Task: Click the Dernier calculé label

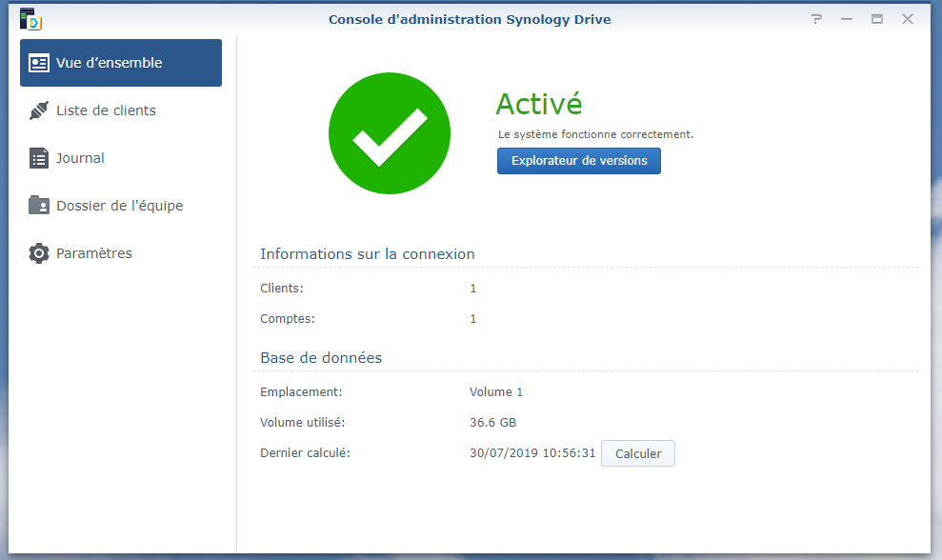Action: (305, 453)
